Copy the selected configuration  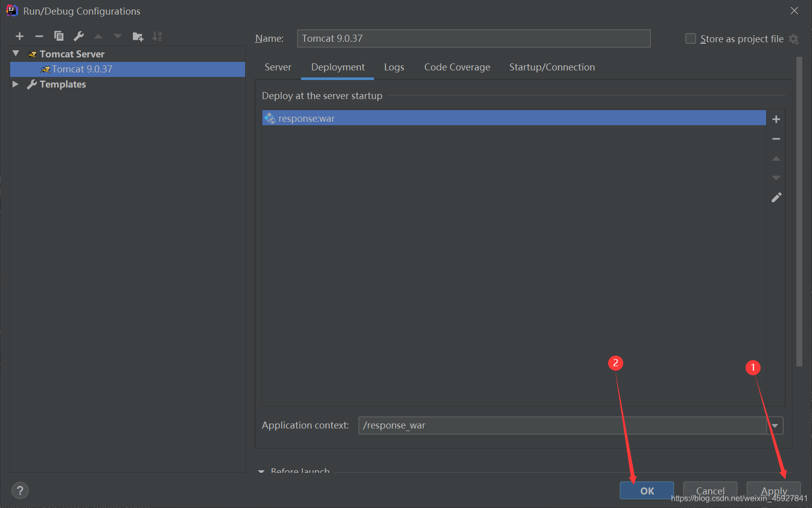(x=59, y=36)
